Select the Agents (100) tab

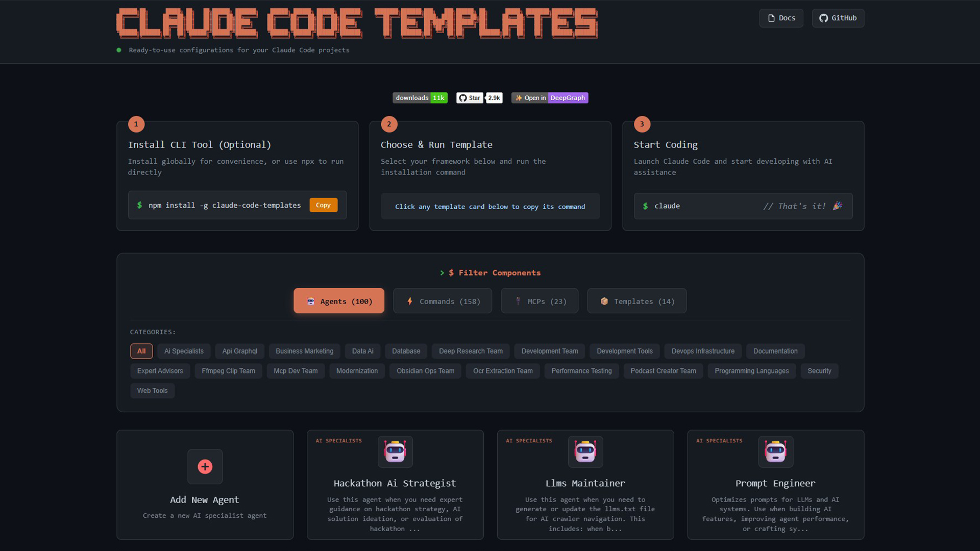pyautogui.click(x=339, y=301)
